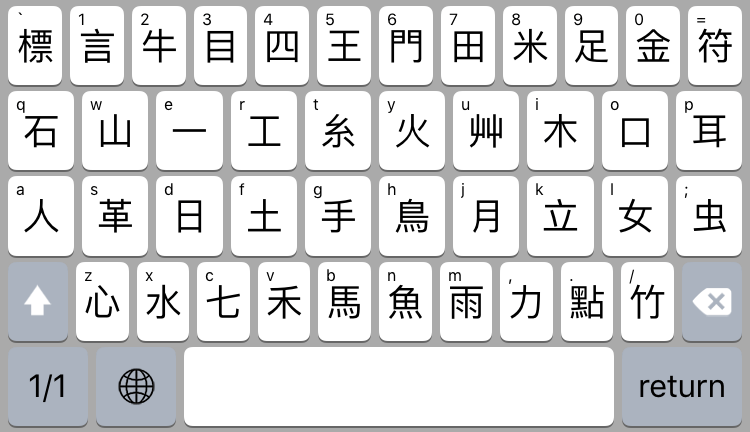
Task: Switch keyboards with the globe icon
Action: tap(136, 387)
